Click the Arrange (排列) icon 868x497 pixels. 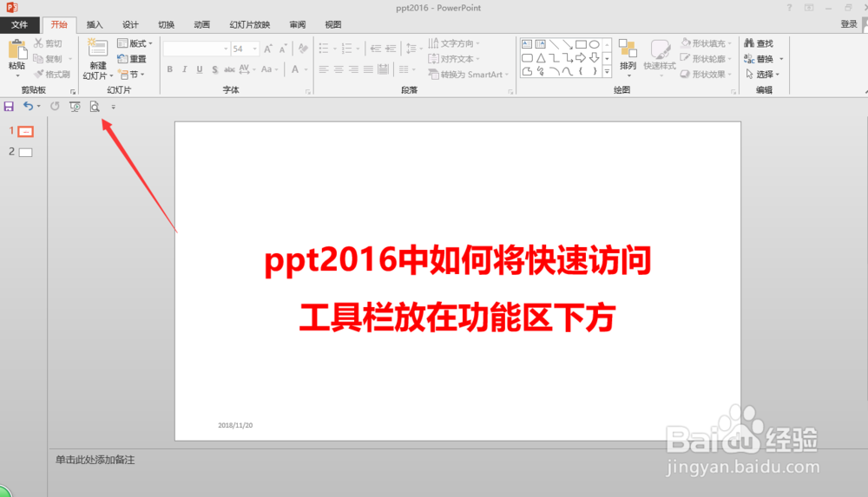click(628, 49)
